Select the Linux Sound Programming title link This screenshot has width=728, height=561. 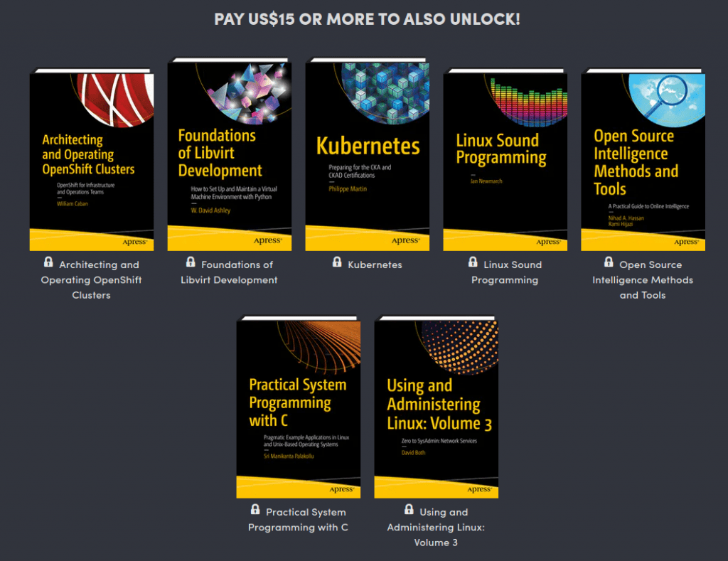[505, 272]
